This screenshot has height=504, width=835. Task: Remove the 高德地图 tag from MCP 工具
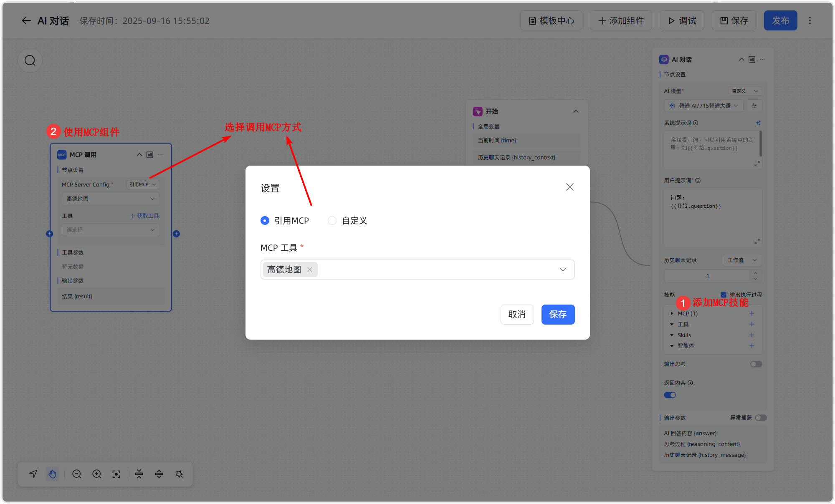tap(310, 270)
